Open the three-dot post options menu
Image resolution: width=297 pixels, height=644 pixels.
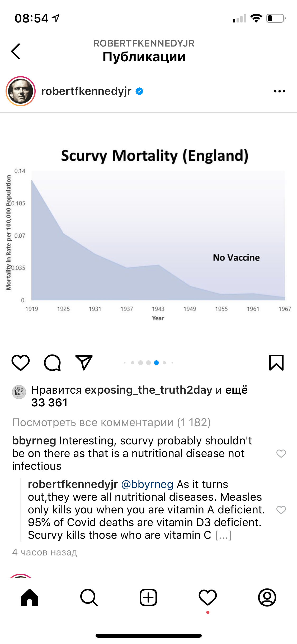point(279,91)
